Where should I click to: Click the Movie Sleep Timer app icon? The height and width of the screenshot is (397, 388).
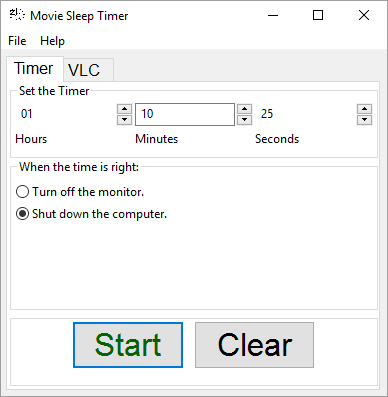point(17,15)
